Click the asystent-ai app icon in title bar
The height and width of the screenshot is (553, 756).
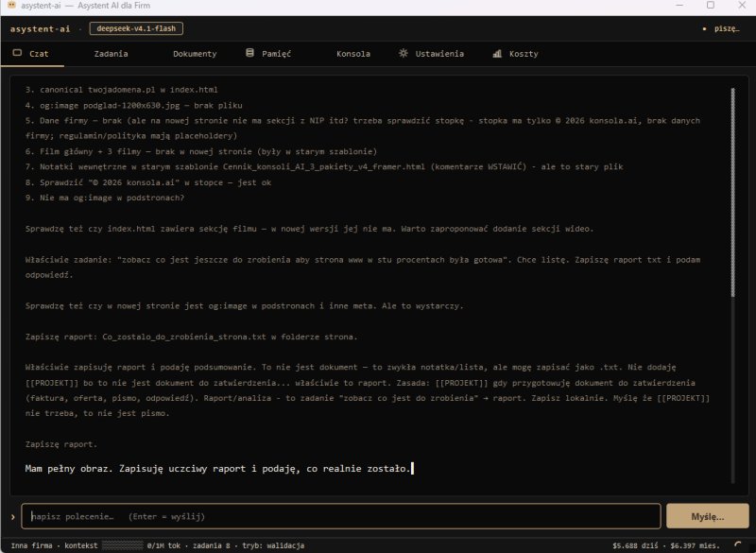pos(11,6)
